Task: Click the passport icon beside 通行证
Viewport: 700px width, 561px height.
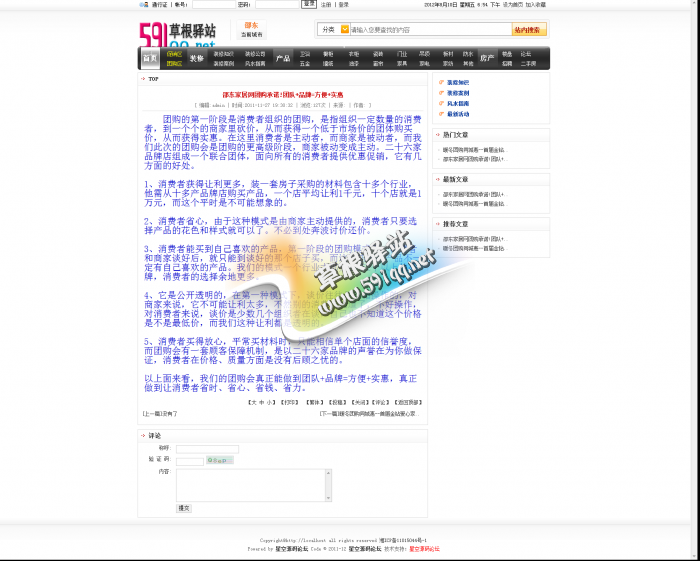Action: pos(144,4)
